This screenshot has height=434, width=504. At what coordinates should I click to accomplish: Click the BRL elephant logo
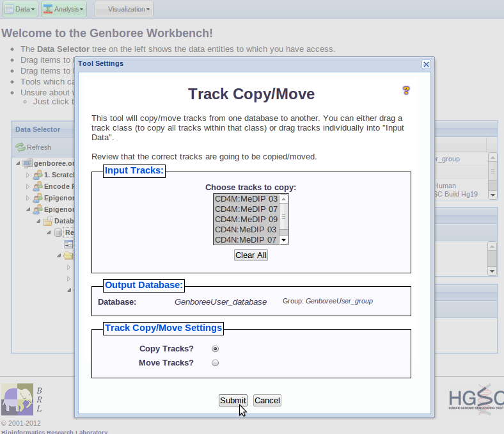click(x=17, y=399)
